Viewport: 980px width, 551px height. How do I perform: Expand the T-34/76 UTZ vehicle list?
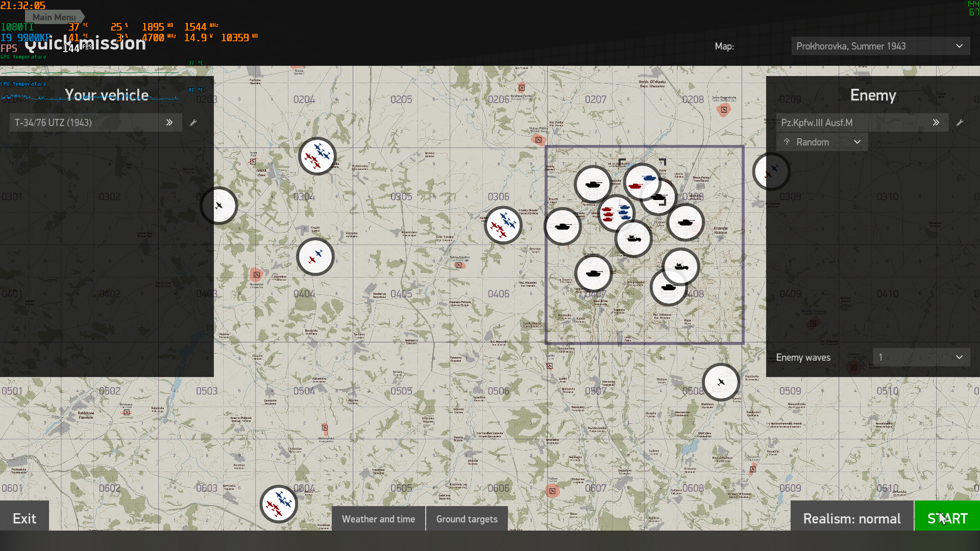coord(169,122)
